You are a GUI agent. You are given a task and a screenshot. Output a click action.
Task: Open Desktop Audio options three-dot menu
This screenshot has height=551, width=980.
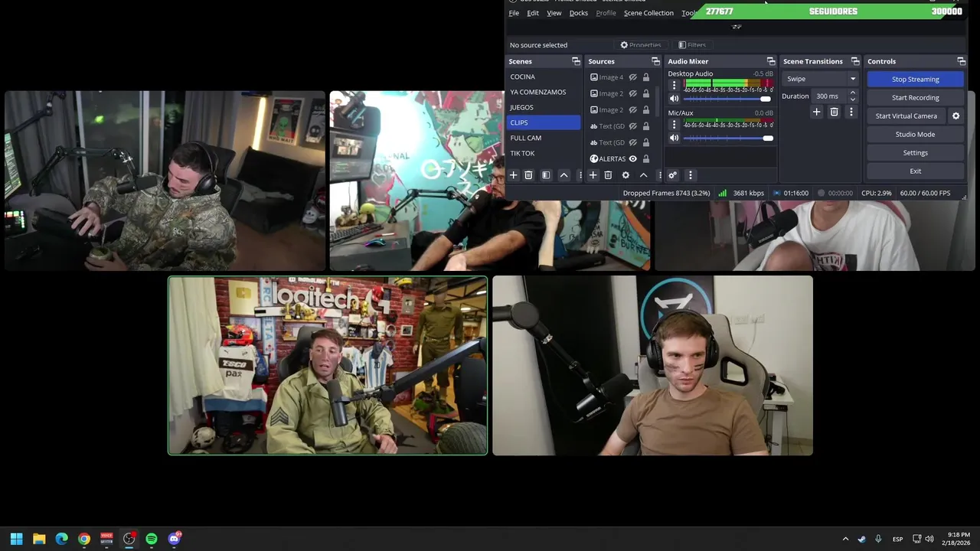click(x=674, y=86)
